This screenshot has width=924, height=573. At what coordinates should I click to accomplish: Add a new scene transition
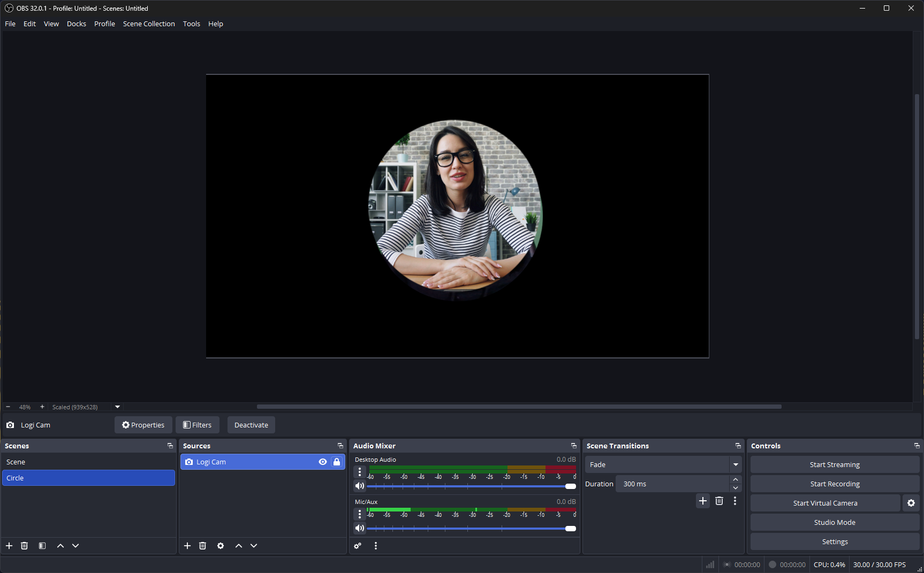point(703,501)
